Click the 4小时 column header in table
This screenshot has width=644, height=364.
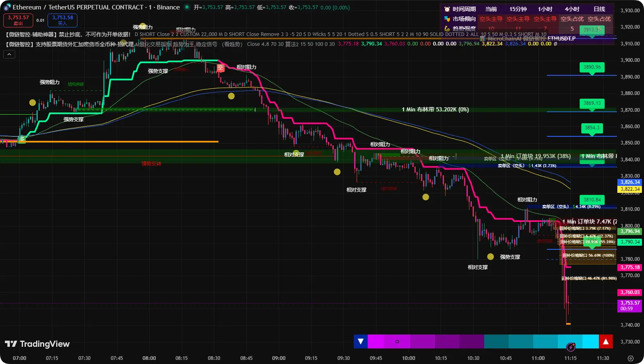572,9
